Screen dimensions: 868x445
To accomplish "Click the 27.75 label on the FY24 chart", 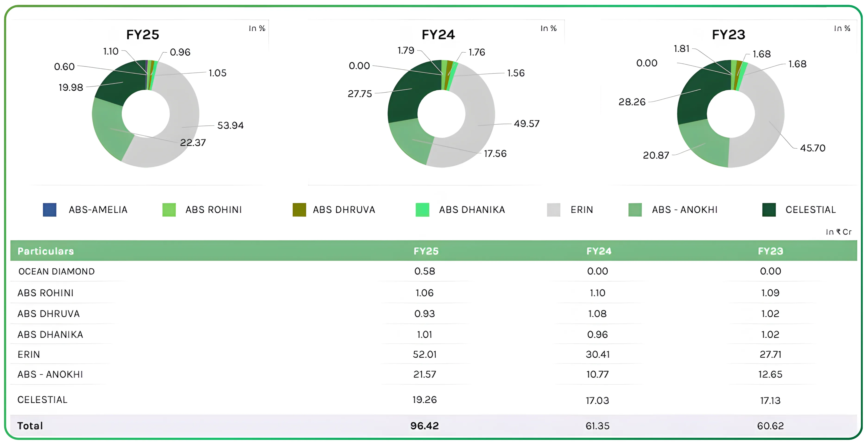I will pyautogui.click(x=360, y=94).
